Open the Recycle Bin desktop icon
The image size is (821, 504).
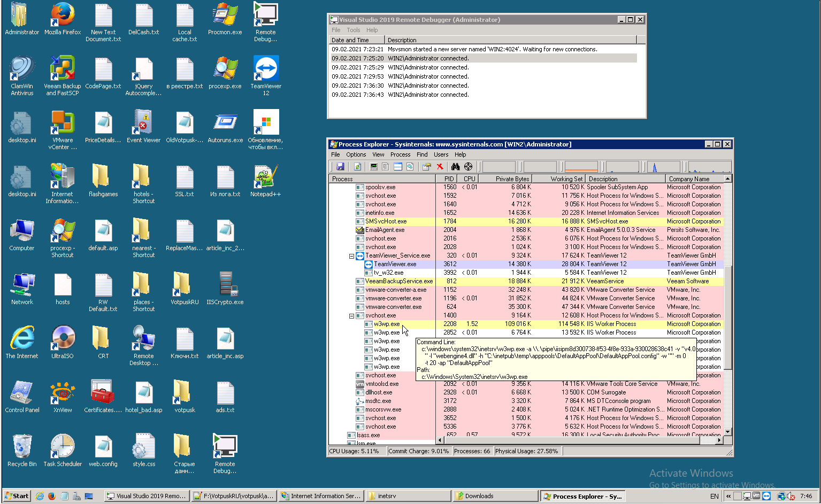click(22, 451)
